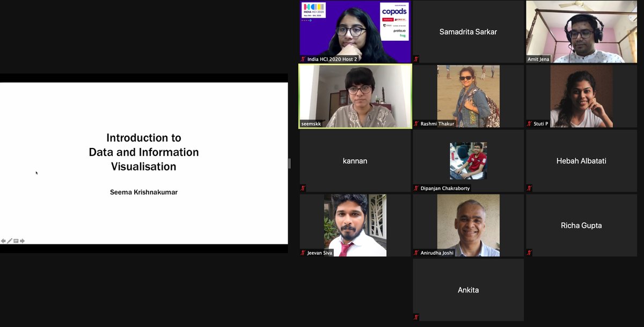
Task: Select Rashmi Thakur's profile picture tile
Action: [x=469, y=96]
